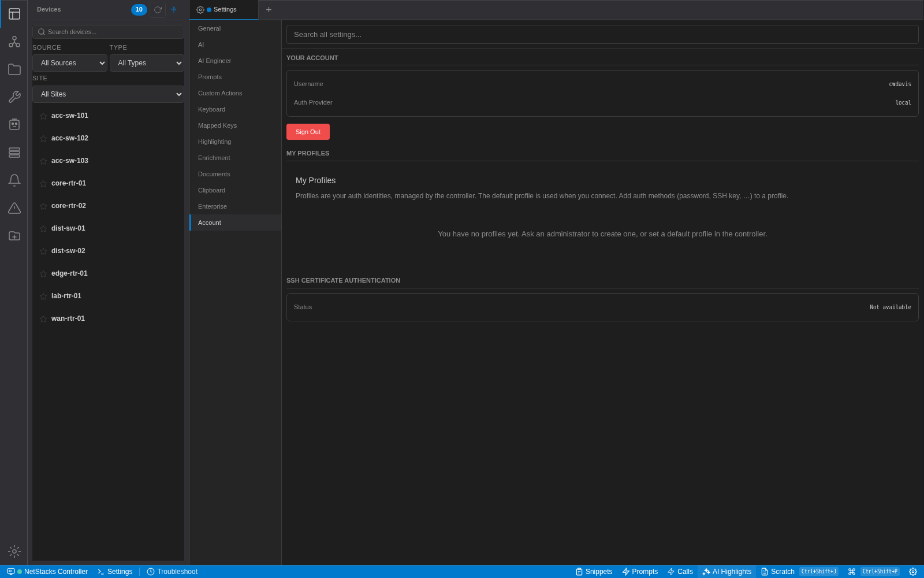Open the topology icon in the activity bar
Viewport: 924px width, 578px height.
coord(14,42)
